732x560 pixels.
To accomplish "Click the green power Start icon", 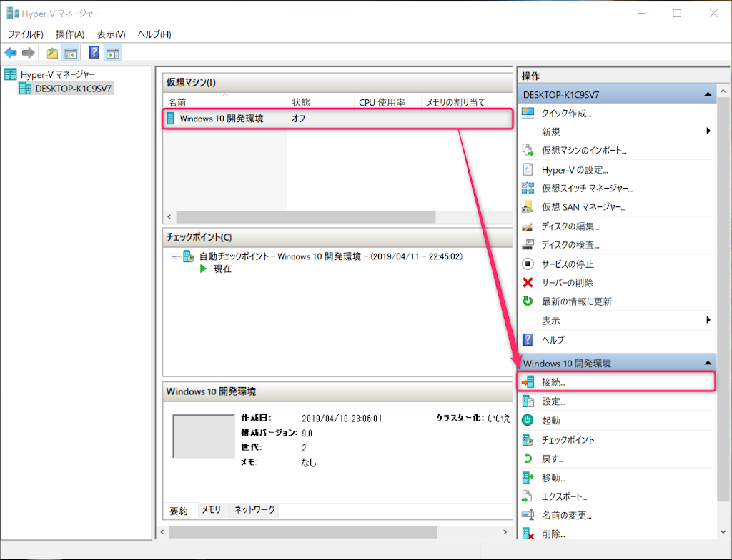I will coord(528,421).
